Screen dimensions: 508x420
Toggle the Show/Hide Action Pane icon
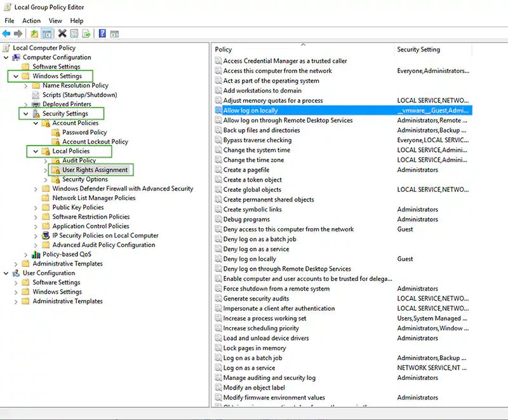114,34
